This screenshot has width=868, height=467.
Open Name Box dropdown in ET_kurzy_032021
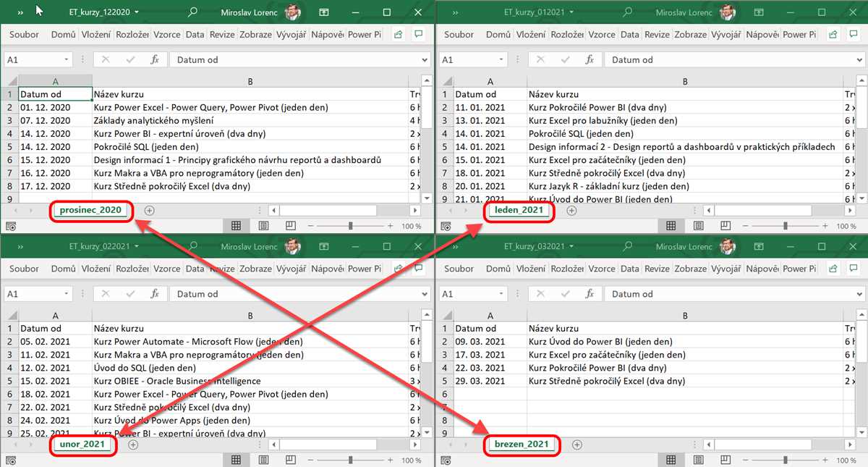[501, 294]
